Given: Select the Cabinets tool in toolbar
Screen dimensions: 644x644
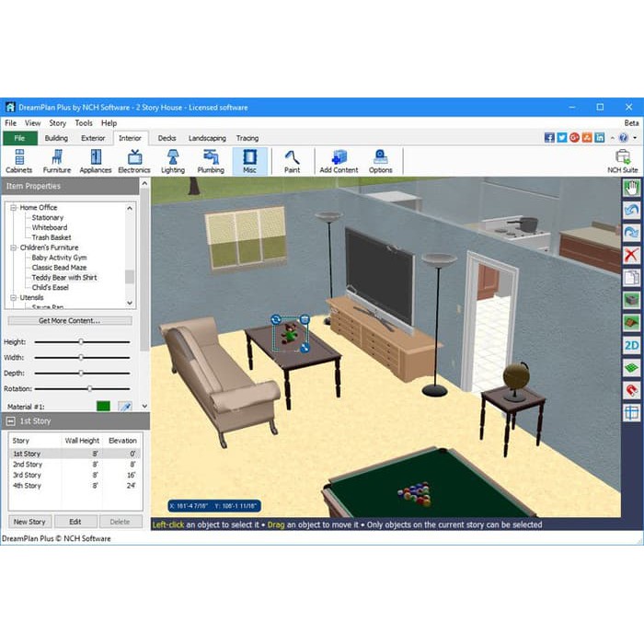Looking at the screenshot, I should coord(18,161).
